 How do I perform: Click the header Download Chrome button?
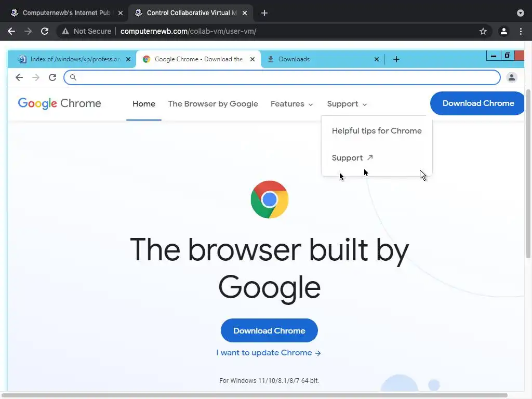point(477,103)
